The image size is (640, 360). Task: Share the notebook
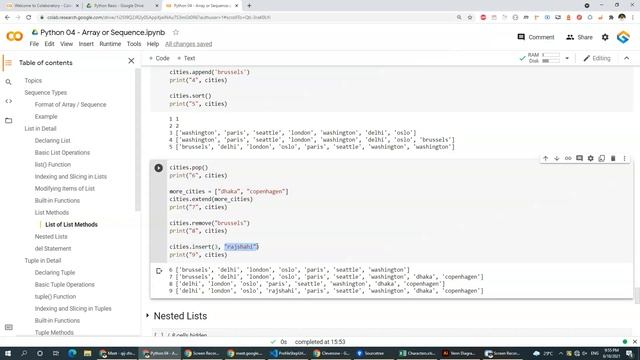coord(579,37)
